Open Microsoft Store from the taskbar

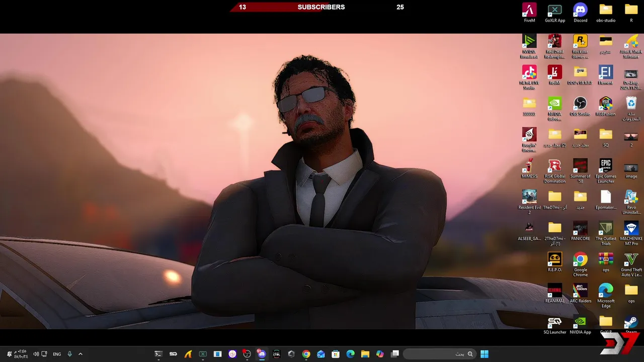(x=336, y=354)
